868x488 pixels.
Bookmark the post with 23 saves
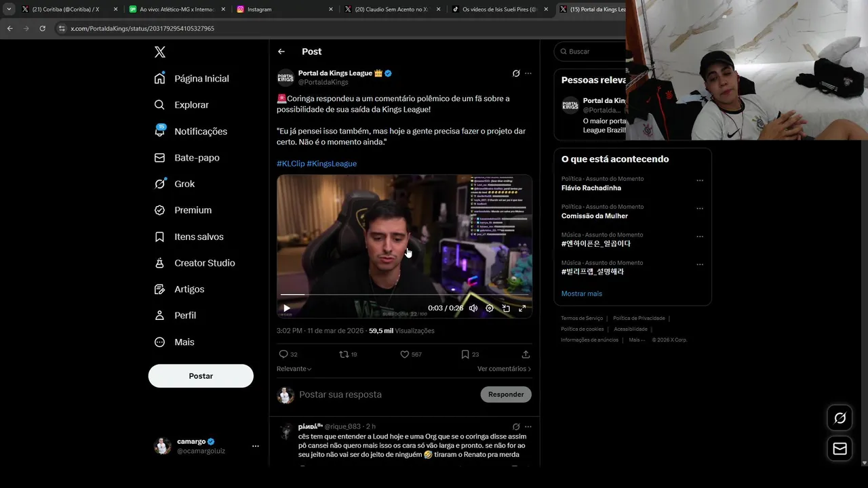(470, 354)
